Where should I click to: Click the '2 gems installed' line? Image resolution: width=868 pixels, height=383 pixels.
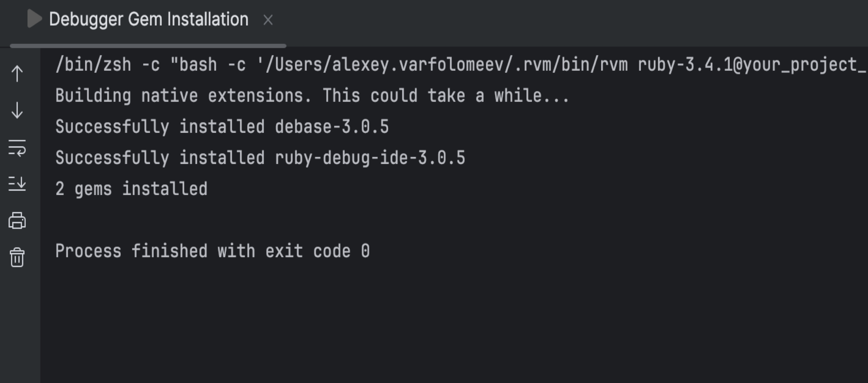(x=131, y=189)
